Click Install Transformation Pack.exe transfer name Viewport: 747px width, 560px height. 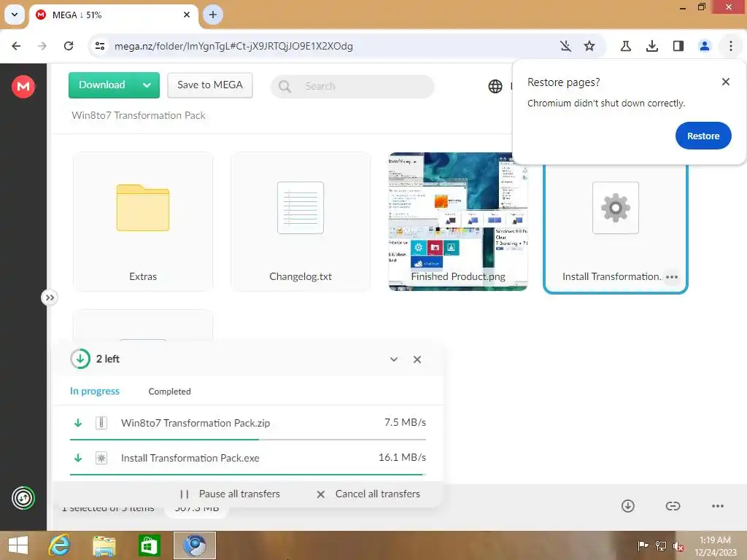point(190,458)
